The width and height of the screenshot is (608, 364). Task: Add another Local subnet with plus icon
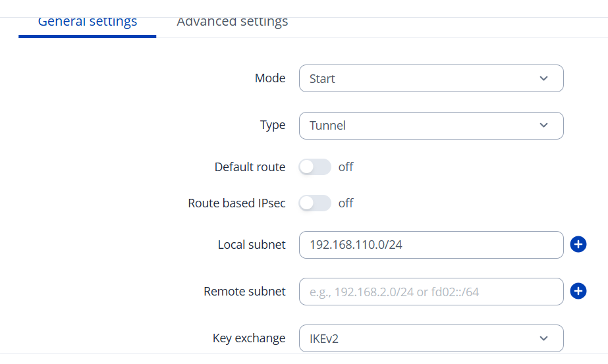tap(578, 245)
